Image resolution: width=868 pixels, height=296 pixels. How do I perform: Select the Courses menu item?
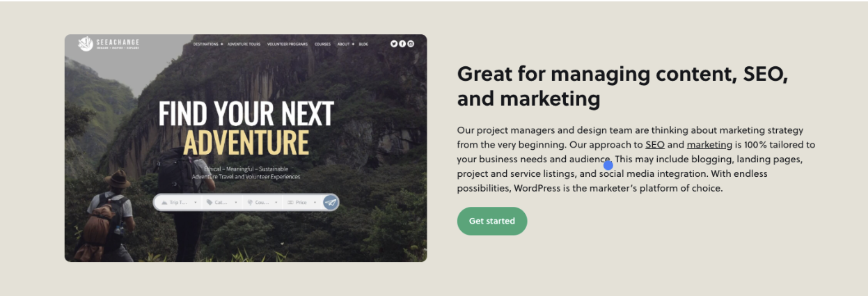tap(322, 44)
